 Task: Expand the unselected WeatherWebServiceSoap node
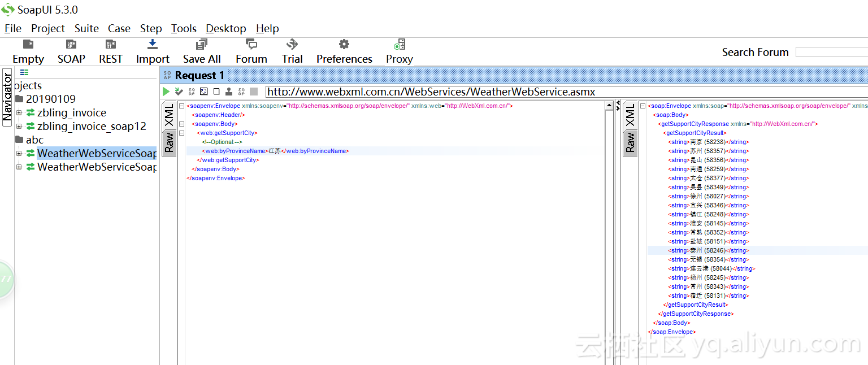click(19, 167)
